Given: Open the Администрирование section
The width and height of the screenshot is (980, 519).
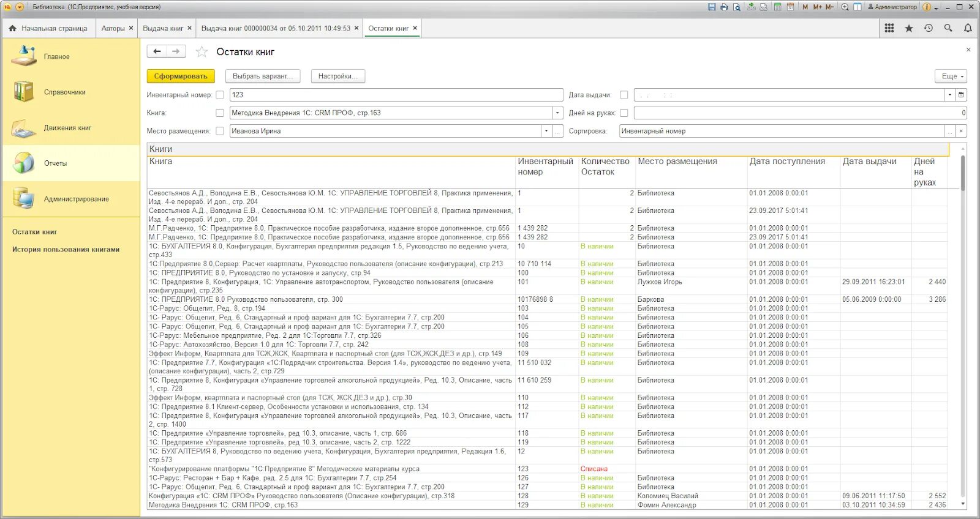Looking at the screenshot, I should click(71, 199).
